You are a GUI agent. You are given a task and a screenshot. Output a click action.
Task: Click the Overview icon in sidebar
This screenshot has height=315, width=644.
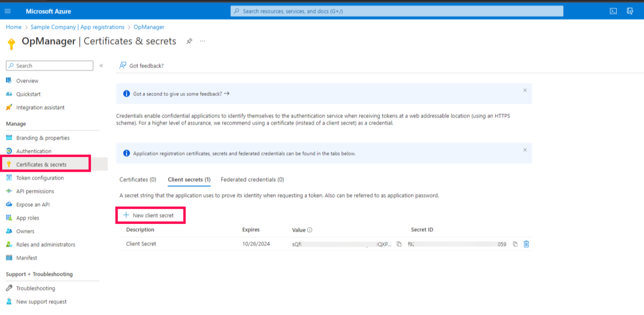tap(9, 81)
